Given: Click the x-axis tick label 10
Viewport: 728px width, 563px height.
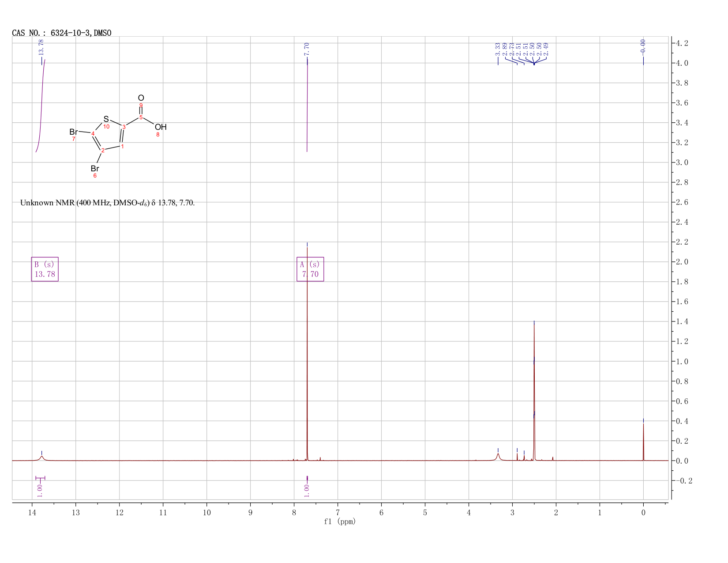Looking at the screenshot, I should (206, 513).
